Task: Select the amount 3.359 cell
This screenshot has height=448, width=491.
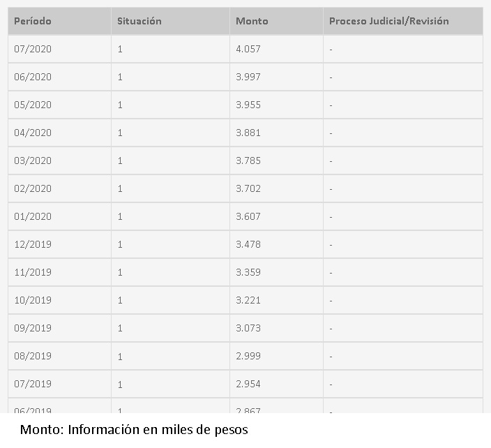Action: click(276, 272)
